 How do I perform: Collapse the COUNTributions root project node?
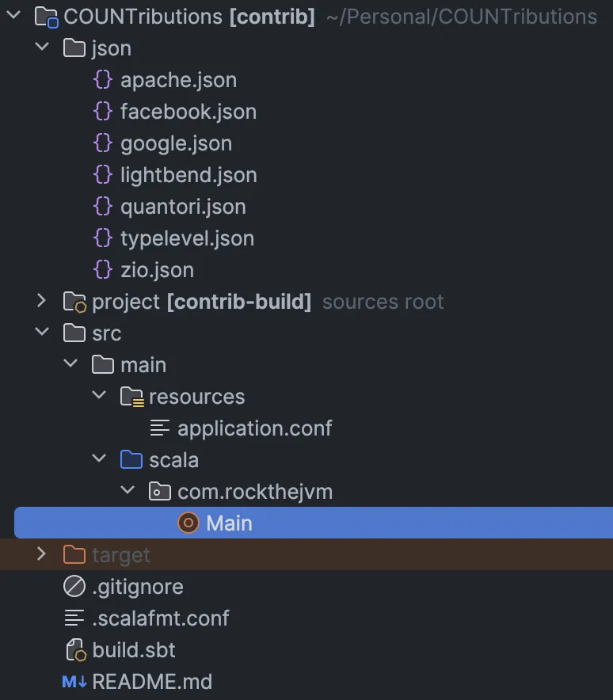(13, 15)
